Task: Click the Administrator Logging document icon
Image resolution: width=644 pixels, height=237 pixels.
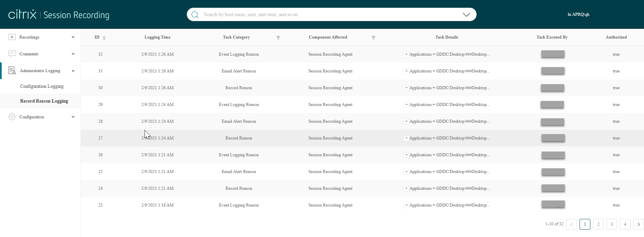Action: [12, 70]
